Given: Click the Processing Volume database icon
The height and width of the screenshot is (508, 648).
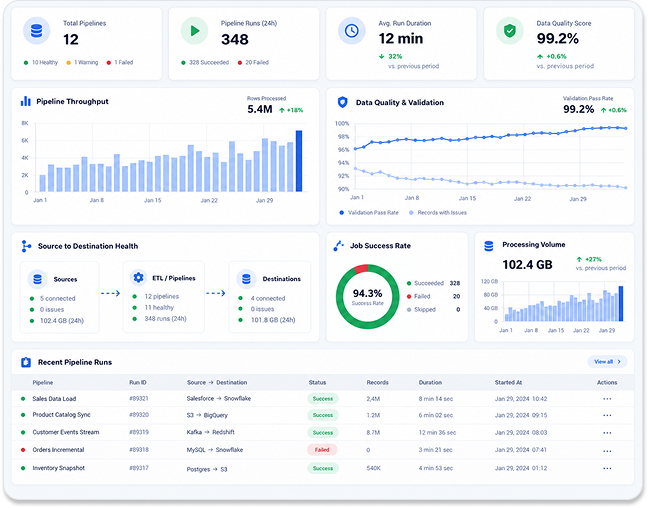Looking at the screenshot, I should coord(488,246).
